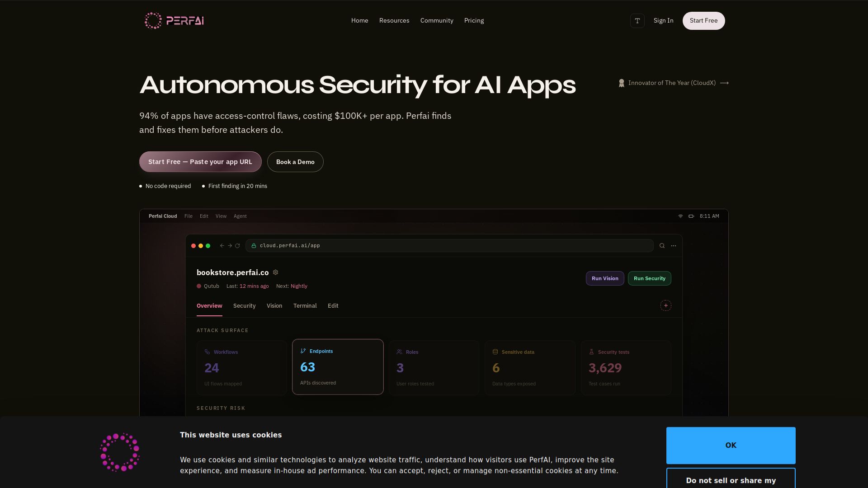Click the Edit menu in Perfai Cloud bar

(x=204, y=216)
